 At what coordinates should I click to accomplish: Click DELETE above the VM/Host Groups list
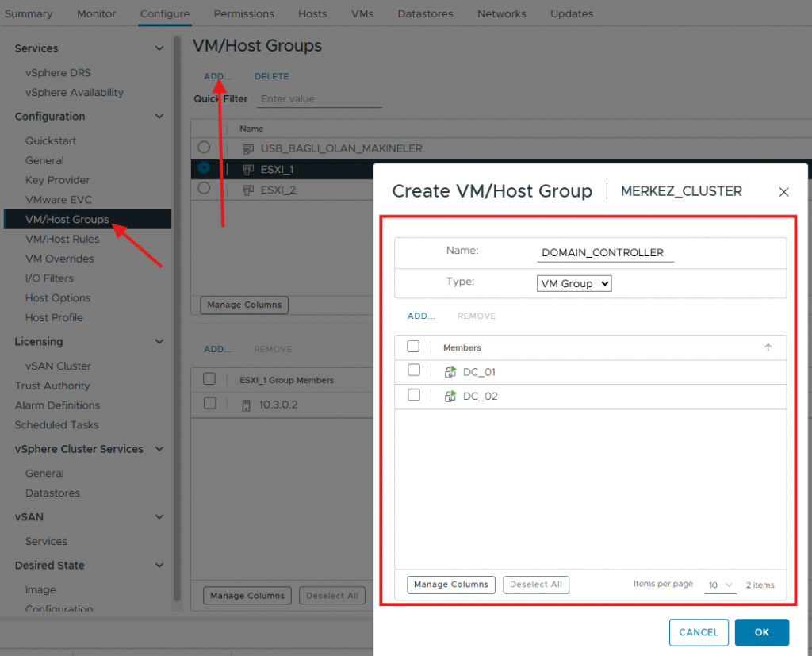tap(272, 77)
